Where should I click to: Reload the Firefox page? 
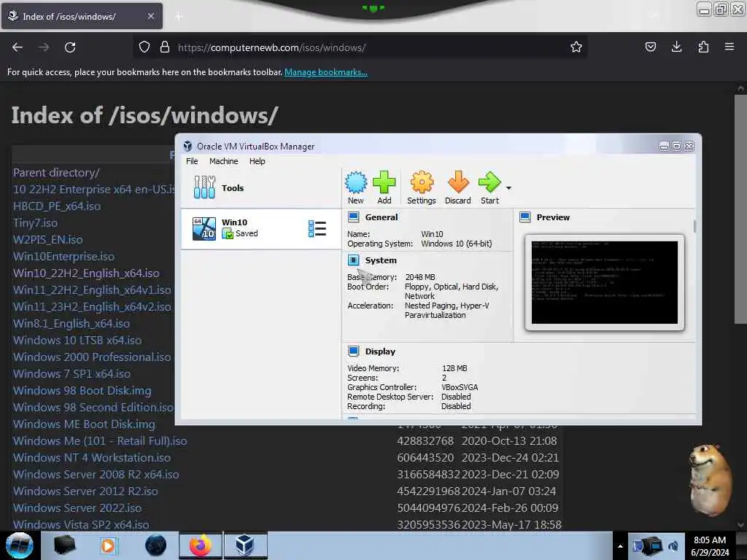click(x=70, y=47)
